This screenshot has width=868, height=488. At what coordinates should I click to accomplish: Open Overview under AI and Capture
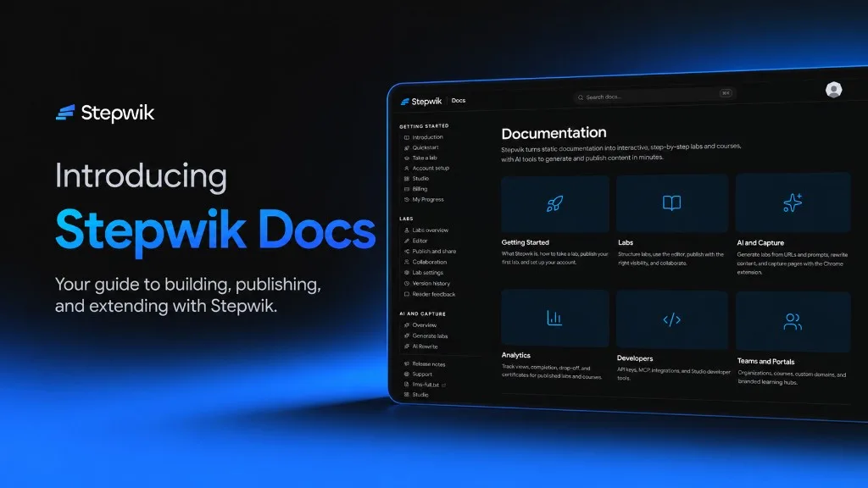point(424,325)
